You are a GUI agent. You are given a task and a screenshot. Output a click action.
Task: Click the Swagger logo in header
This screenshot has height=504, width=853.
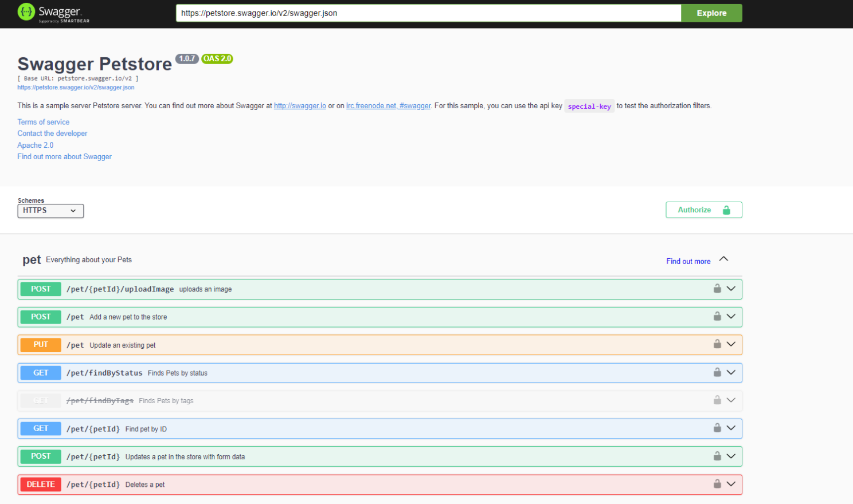53,13
